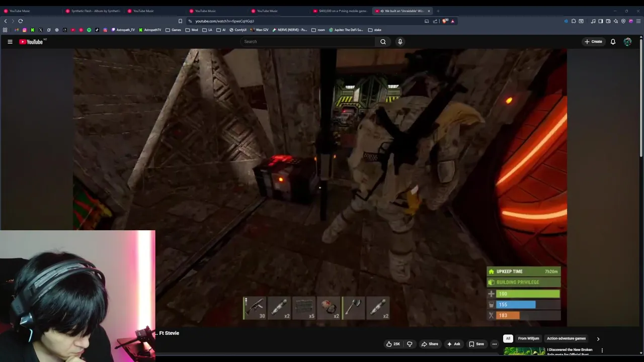This screenshot has width=644, height=362.
Task: Go to the YouTube home logo
Action: 31,42
